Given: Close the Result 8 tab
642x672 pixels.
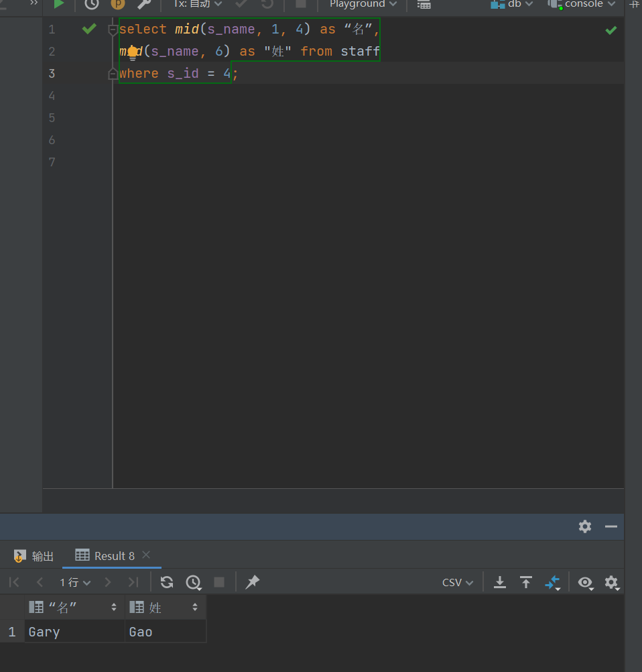Looking at the screenshot, I should [146, 555].
